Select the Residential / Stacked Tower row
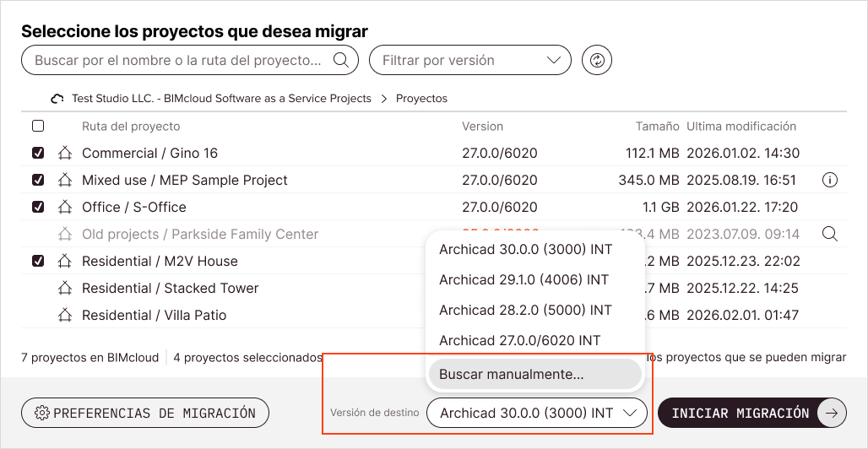Screen dimensions: 868x449 coord(433,288)
